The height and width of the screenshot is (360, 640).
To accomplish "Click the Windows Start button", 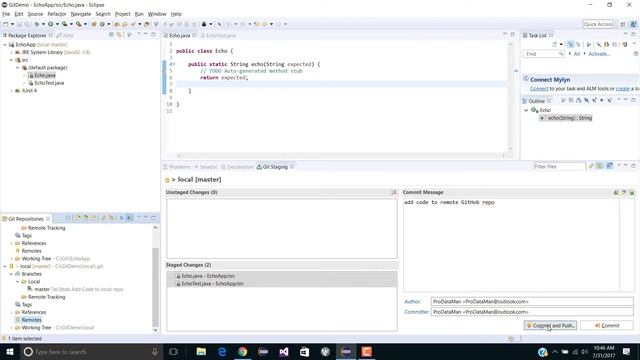I will click(x=9, y=351).
